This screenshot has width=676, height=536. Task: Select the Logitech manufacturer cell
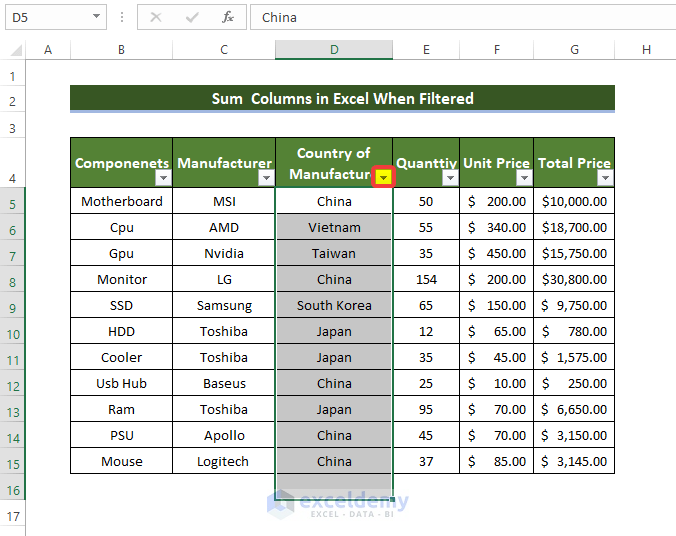[224, 461]
